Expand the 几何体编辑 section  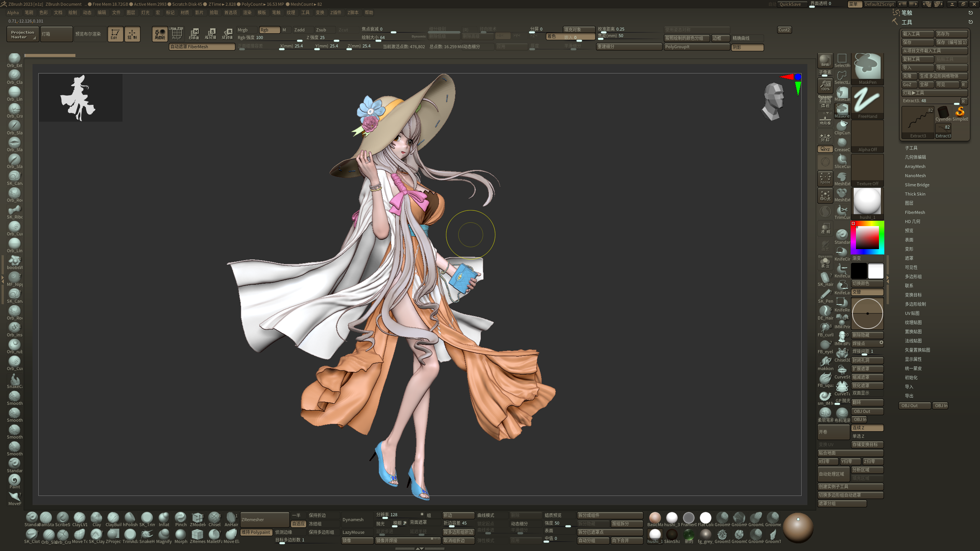915,157
